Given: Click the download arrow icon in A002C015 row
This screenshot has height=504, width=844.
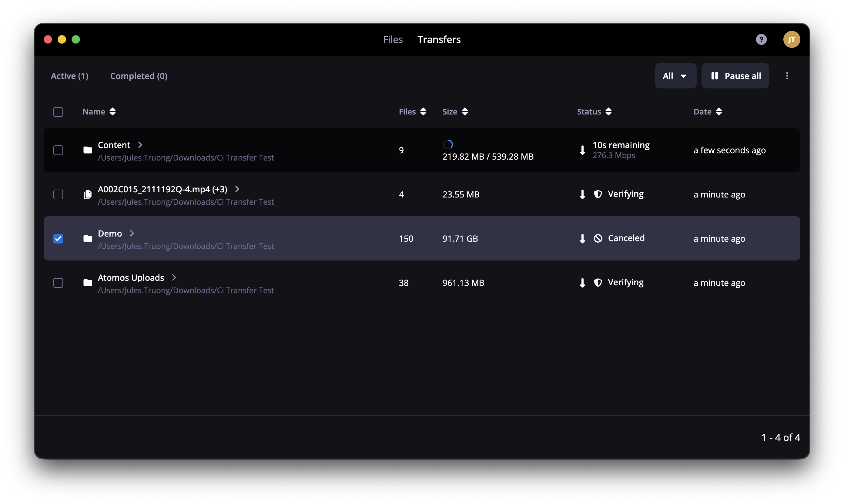Looking at the screenshot, I should (x=582, y=194).
